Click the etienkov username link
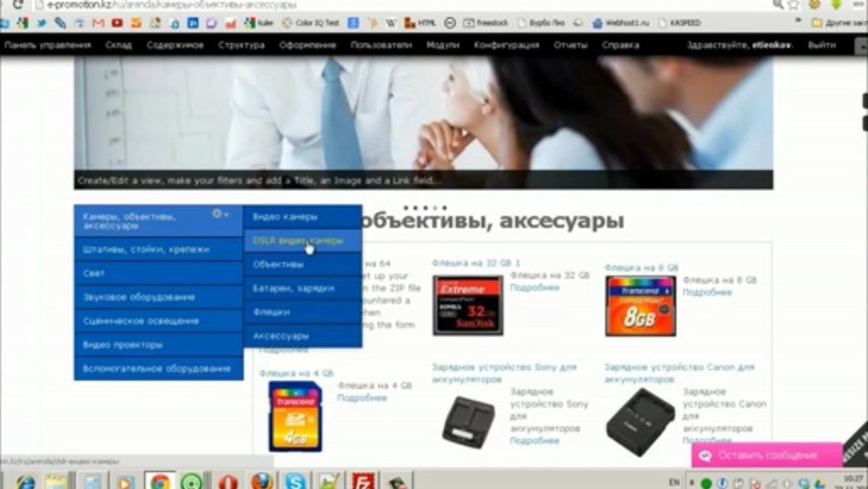This screenshot has width=868, height=489. (773, 46)
